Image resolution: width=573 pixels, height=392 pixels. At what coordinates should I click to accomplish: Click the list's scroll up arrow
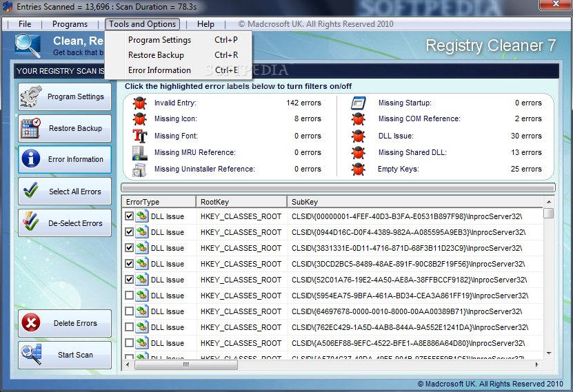point(548,201)
